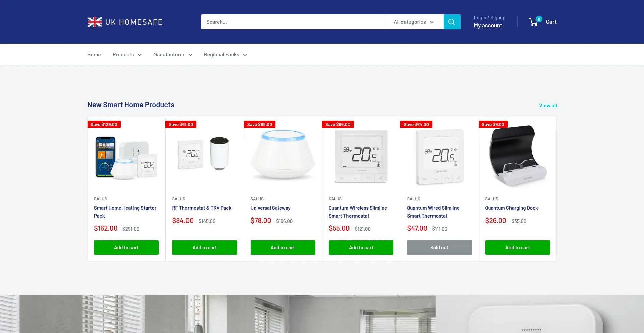The height and width of the screenshot is (333, 644).
Task: Expand the Regional Packs menu
Action: click(x=225, y=55)
